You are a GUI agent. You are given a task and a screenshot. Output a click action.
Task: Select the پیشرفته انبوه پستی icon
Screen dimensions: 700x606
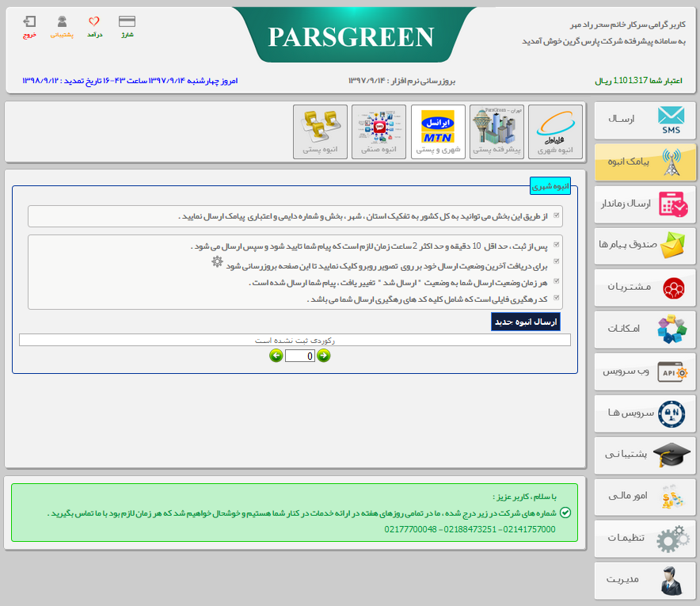[496, 131]
